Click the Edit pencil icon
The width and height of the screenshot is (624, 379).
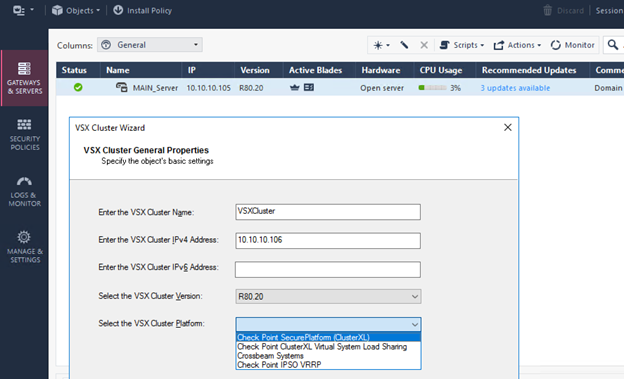point(404,45)
